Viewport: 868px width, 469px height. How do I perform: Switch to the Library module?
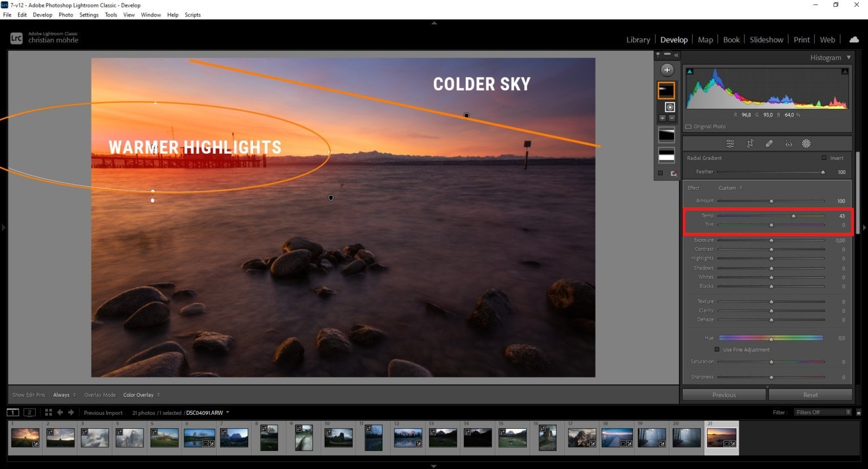tap(638, 40)
